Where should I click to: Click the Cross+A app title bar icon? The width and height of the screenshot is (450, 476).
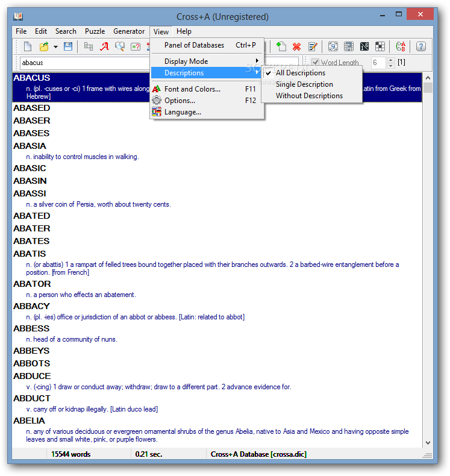(x=18, y=16)
